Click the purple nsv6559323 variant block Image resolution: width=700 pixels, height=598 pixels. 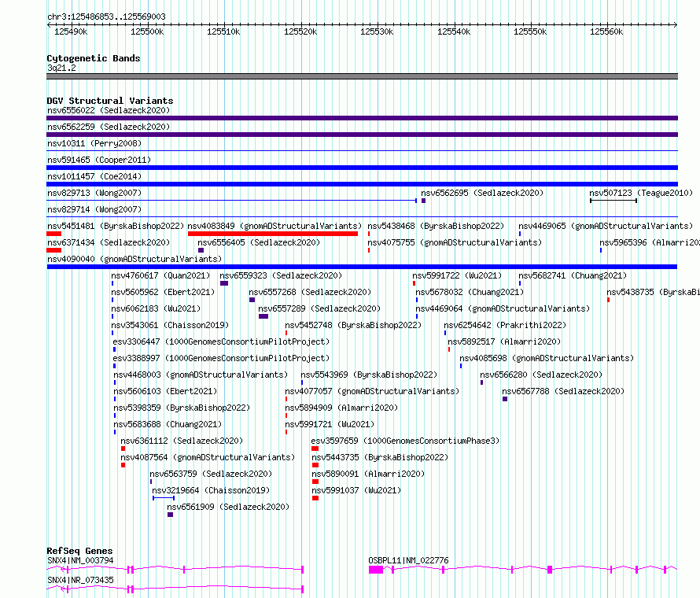[x=224, y=283]
